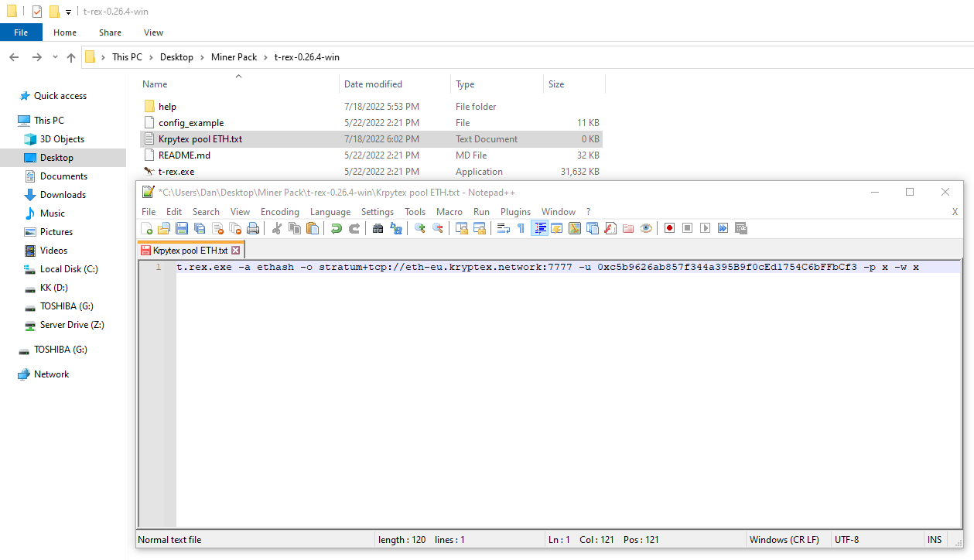Screen dimensions: 974x560
Task: Click the green Undo arrow
Action: (x=337, y=228)
